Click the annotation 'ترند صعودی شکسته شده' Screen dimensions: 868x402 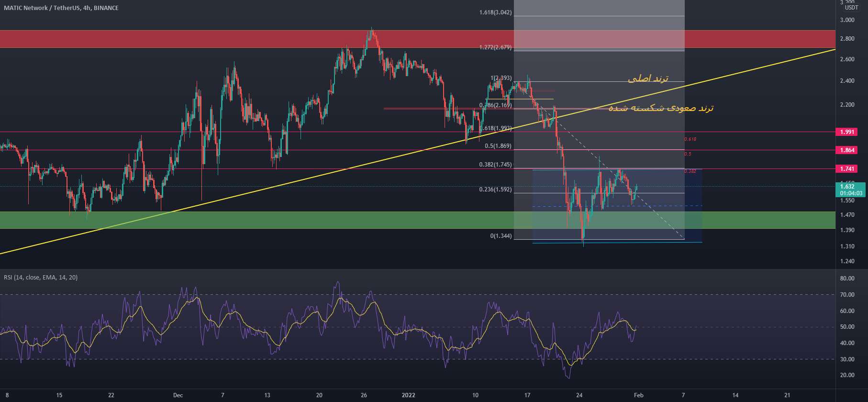click(661, 108)
